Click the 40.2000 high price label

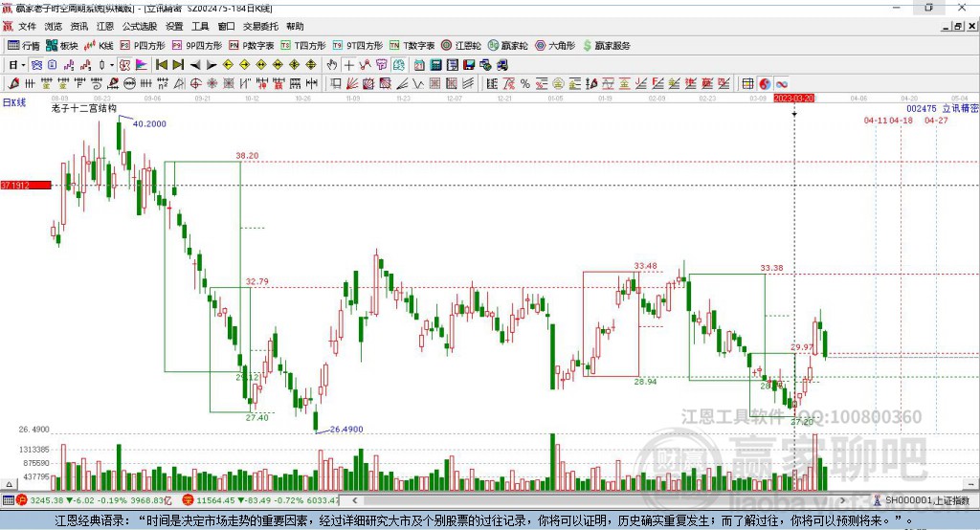(149, 123)
